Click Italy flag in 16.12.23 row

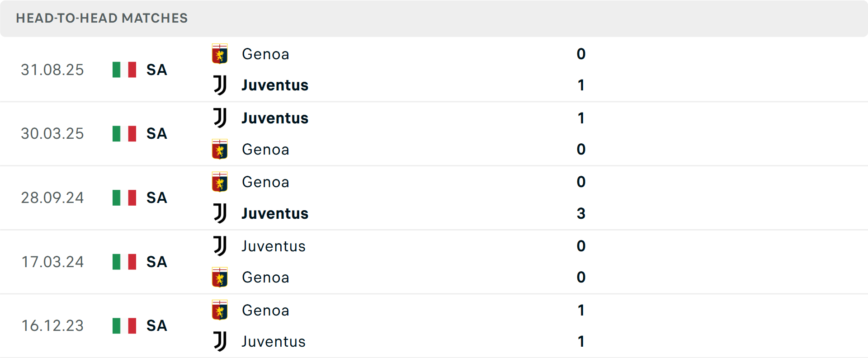pyautogui.click(x=124, y=325)
